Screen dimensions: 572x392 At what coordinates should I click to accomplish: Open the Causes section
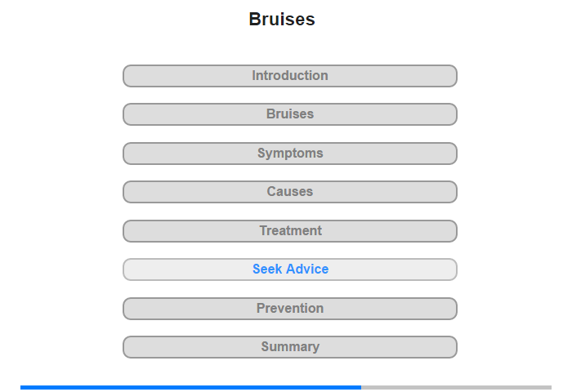point(290,192)
